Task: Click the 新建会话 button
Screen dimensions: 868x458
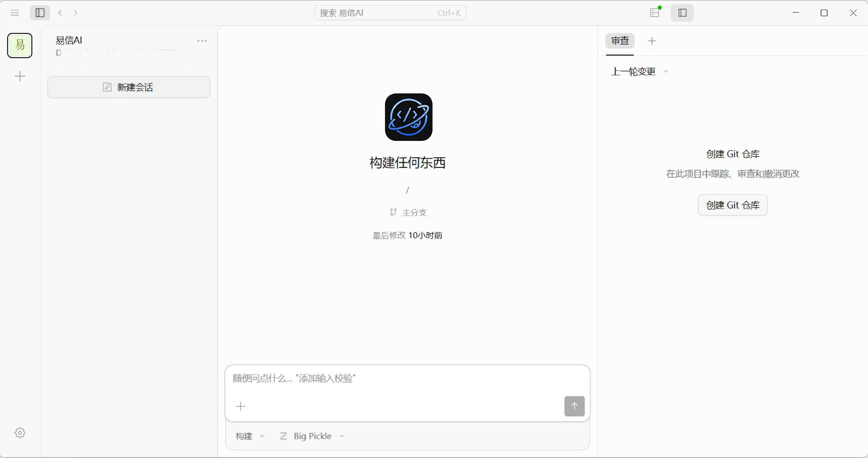Action: coord(129,87)
